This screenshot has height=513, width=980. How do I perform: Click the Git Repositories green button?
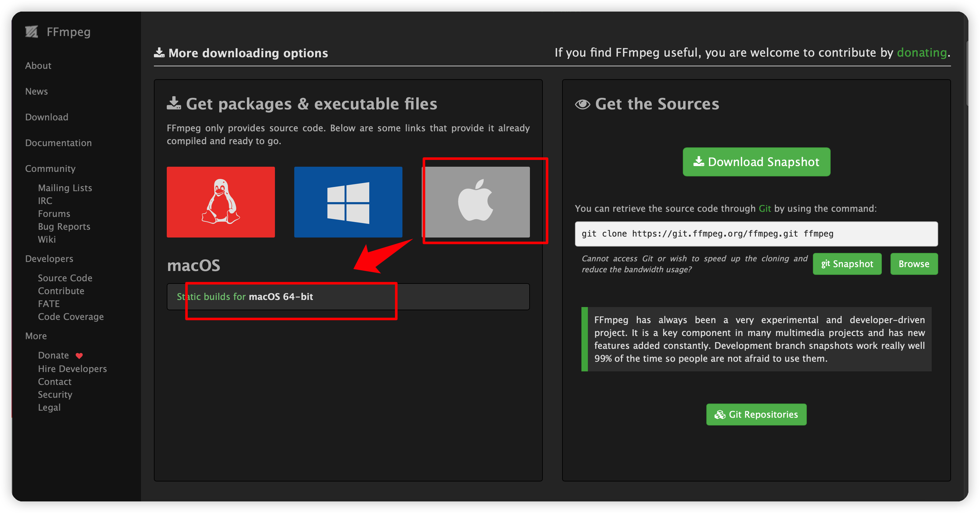(756, 415)
